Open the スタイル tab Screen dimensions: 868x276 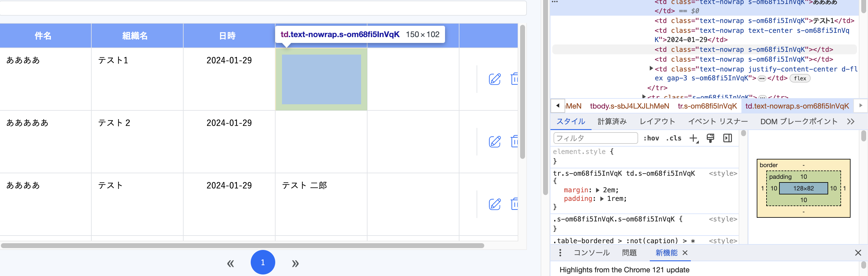571,122
